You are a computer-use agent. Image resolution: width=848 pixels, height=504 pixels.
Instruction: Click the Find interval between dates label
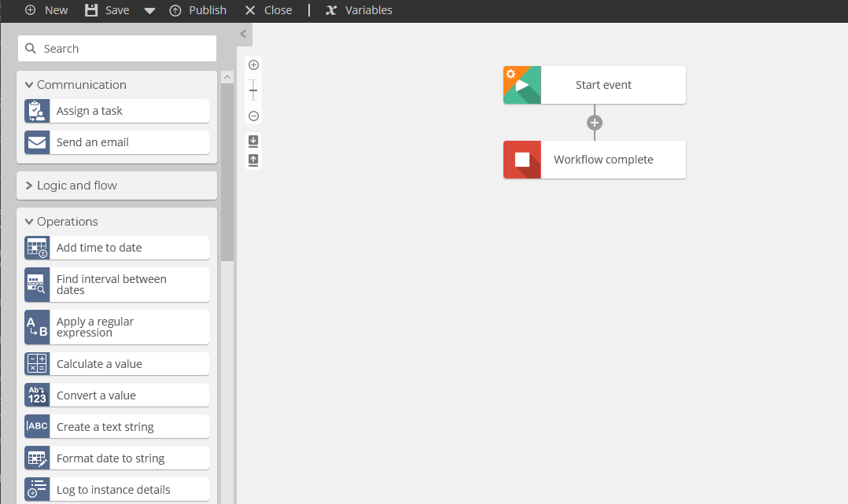point(112,285)
